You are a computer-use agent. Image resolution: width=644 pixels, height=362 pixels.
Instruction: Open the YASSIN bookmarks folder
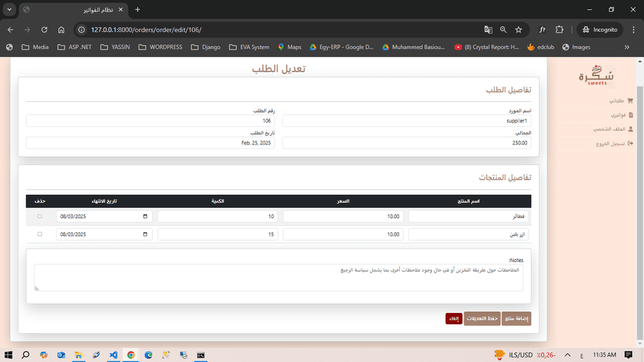115,47
